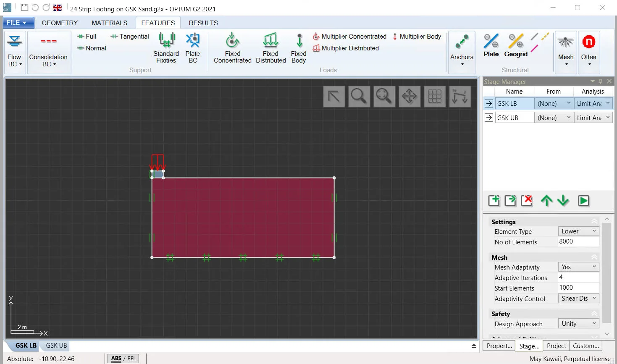Run analysis with the green play icon
This screenshot has width=617, height=364.
tap(583, 201)
